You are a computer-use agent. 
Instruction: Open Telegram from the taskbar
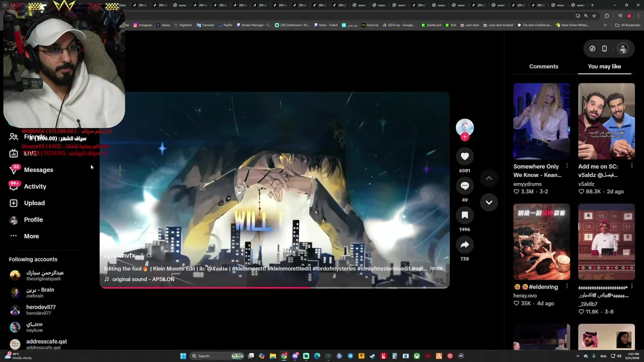(x=350, y=356)
